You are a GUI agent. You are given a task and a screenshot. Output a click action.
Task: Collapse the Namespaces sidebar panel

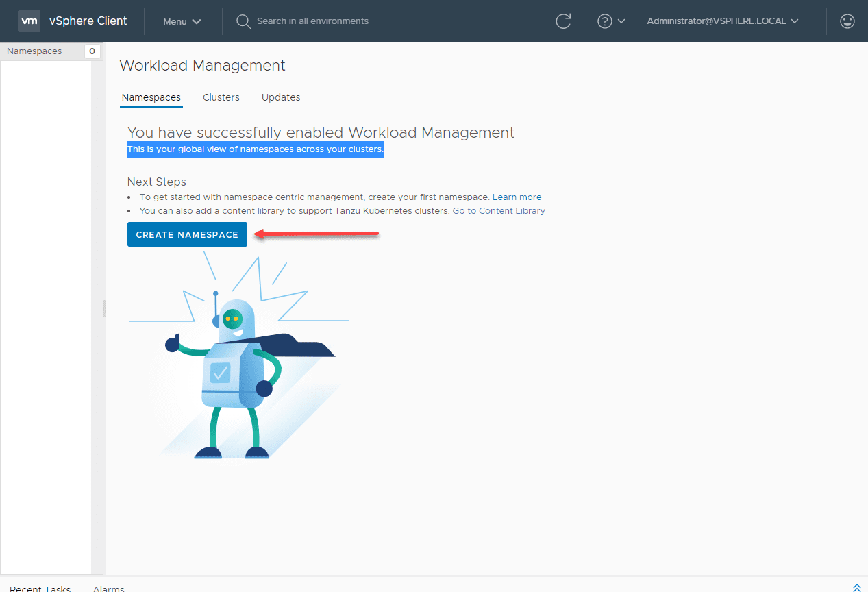coord(103,308)
